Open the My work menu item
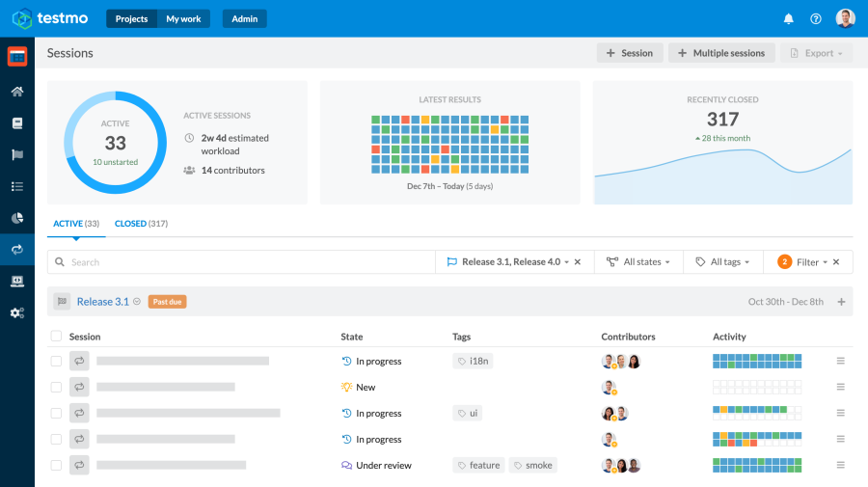Screen dimensions: 868x487 tap(183, 19)
